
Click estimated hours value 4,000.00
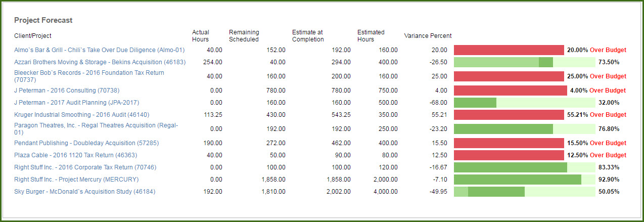click(386, 192)
